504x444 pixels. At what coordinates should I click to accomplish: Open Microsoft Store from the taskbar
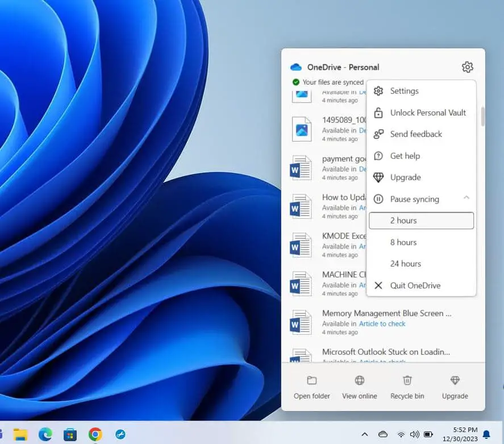70,435
